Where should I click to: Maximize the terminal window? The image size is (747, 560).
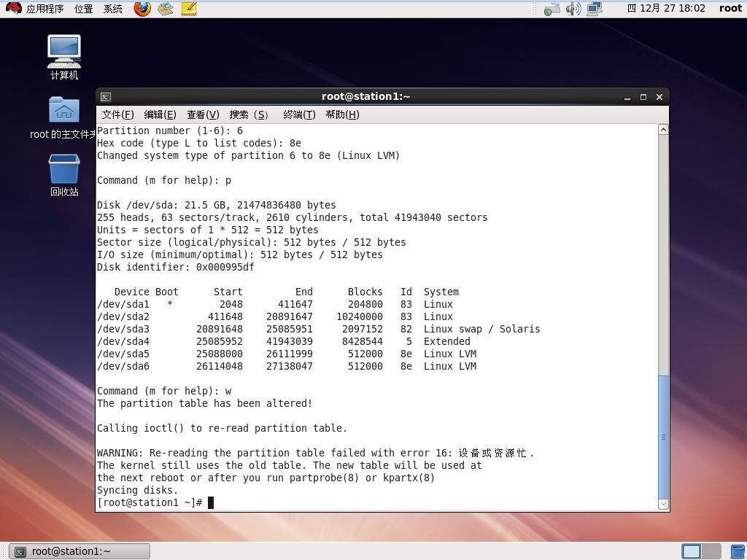(x=643, y=97)
